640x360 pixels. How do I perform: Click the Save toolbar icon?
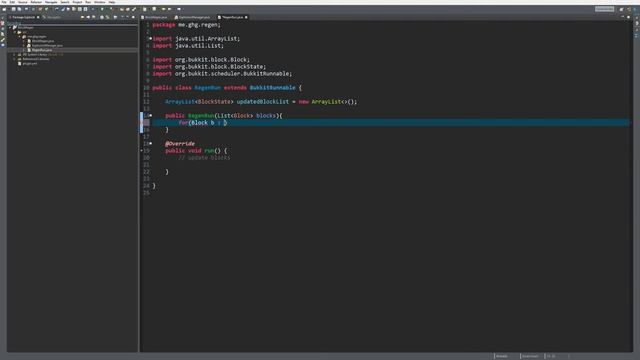tap(13, 9)
